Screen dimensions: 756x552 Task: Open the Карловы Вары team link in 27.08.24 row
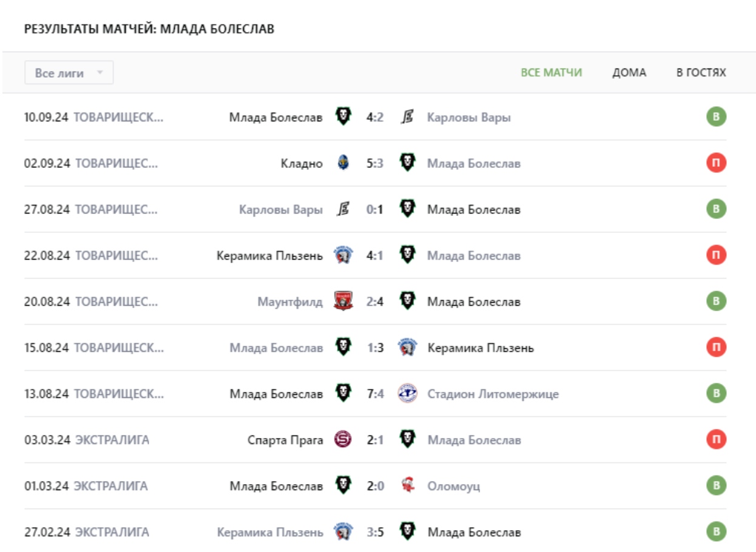click(281, 209)
